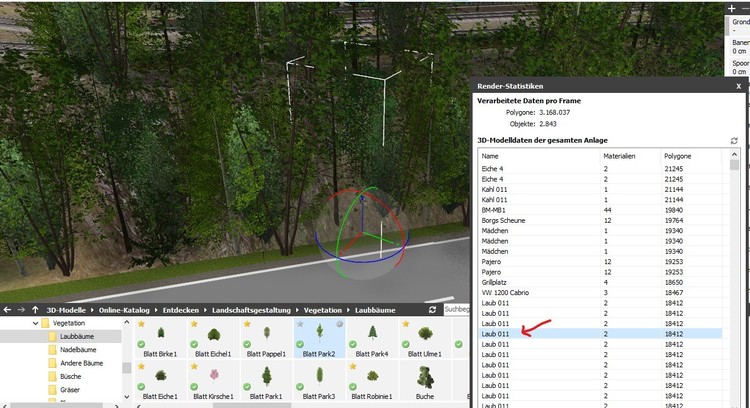Viewport: 750px width, 408px height.
Task: Click the up-folder arrow in catalog navigation
Action: [x=36, y=310]
